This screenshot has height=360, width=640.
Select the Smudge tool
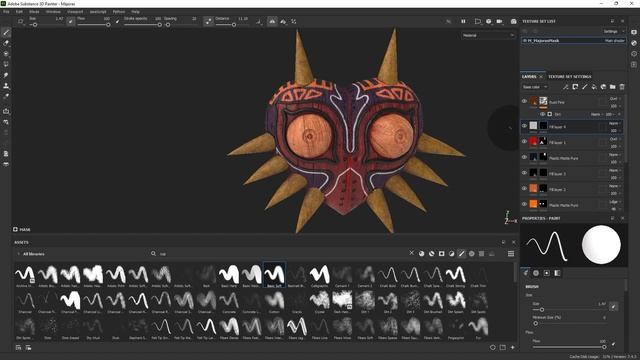pos(6,75)
